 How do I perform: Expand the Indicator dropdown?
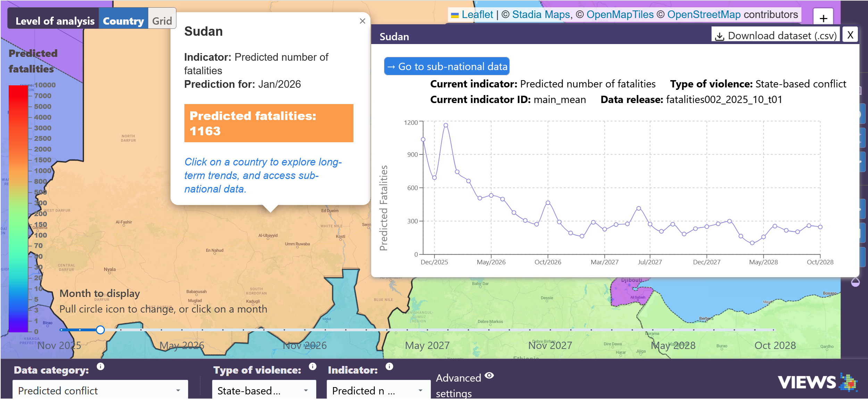tap(378, 391)
